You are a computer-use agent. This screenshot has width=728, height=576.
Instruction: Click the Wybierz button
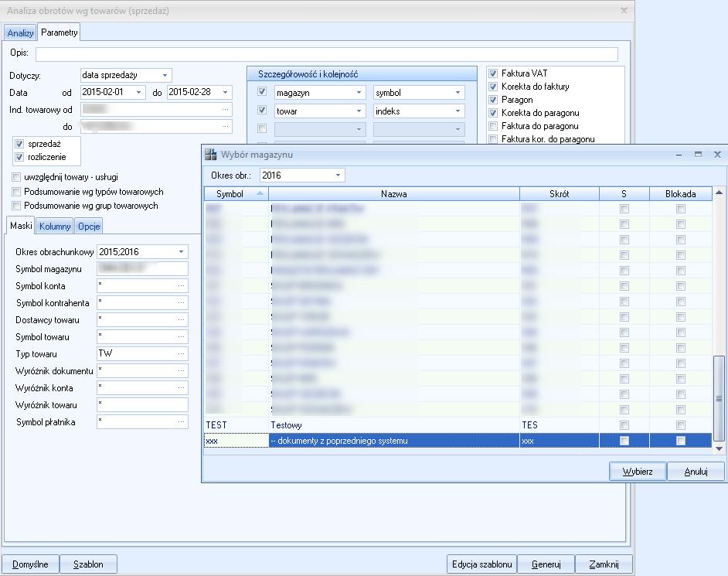(x=638, y=472)
